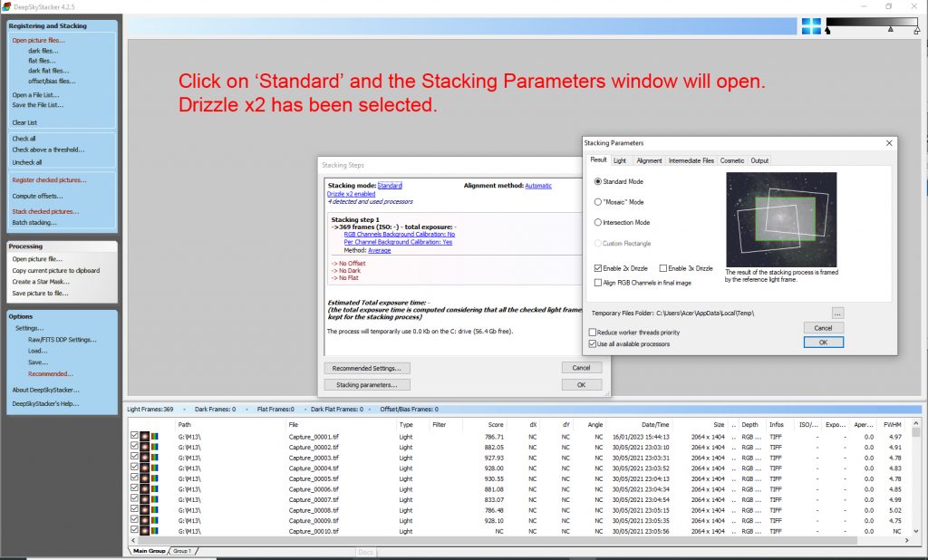Click Per Channel Background Calibration link

click(398, 242)
